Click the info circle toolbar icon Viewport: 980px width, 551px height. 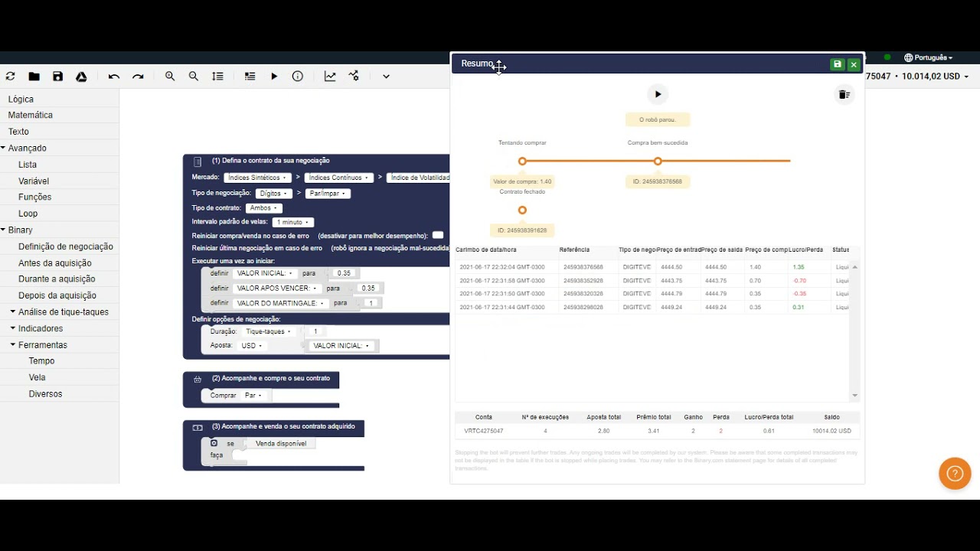pos(298,77)
